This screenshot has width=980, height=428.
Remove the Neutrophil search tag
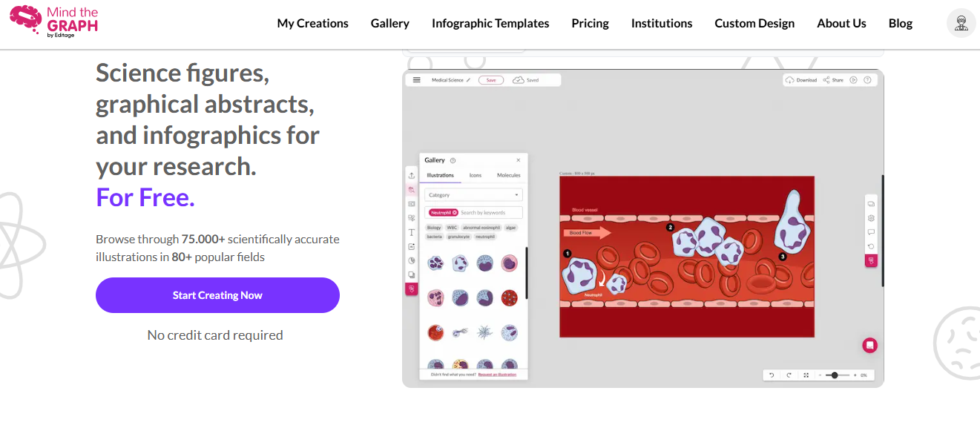click(455, 213)
